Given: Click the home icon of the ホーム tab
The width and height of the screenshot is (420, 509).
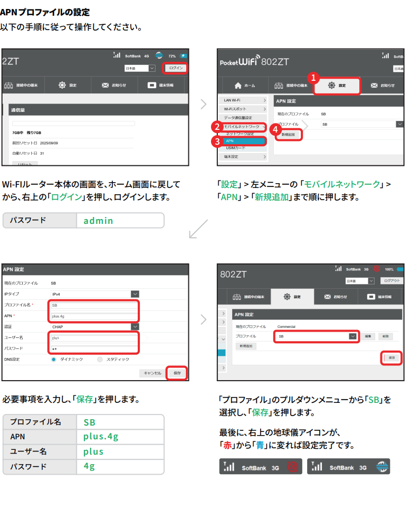Looking at the screenshot, I should tap(238, 86).
